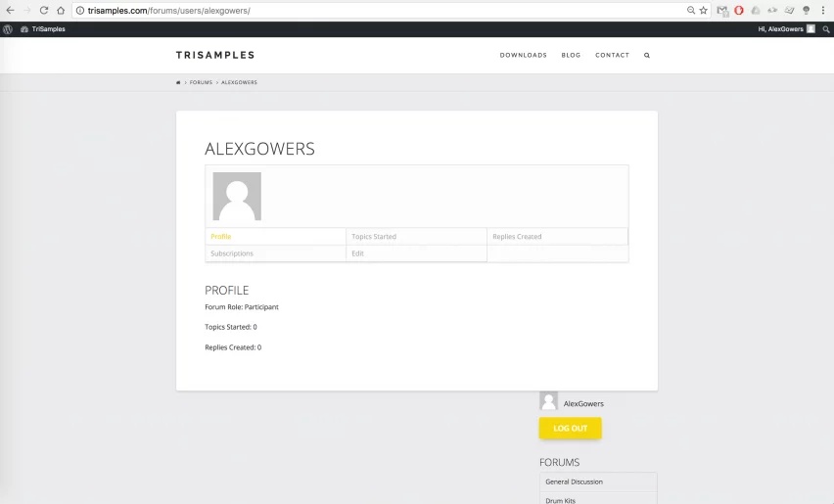Open the Replies Created tab
Screen dimensions: 834x504
[x=517, y=237]
